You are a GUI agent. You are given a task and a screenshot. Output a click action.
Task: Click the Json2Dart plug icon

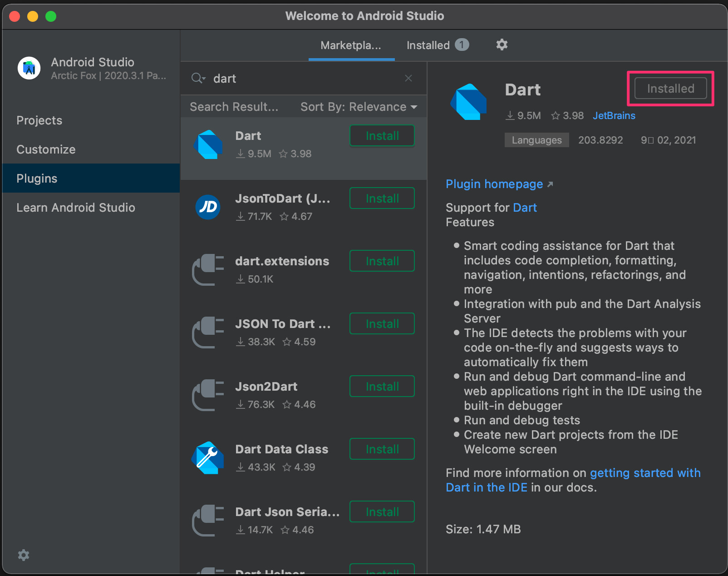[x=208, y=395]
